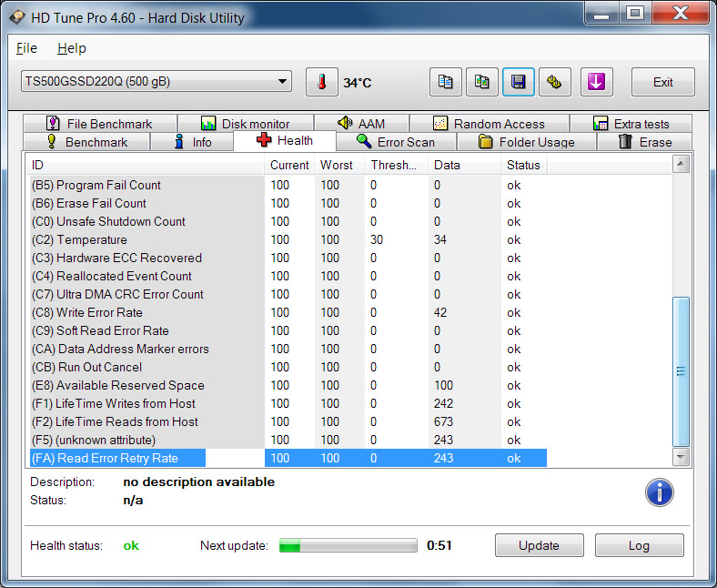The width and height of the screenshot is (717, 588).
Task: Click the 34°C temperature readout
Action: tap(358, 83)
